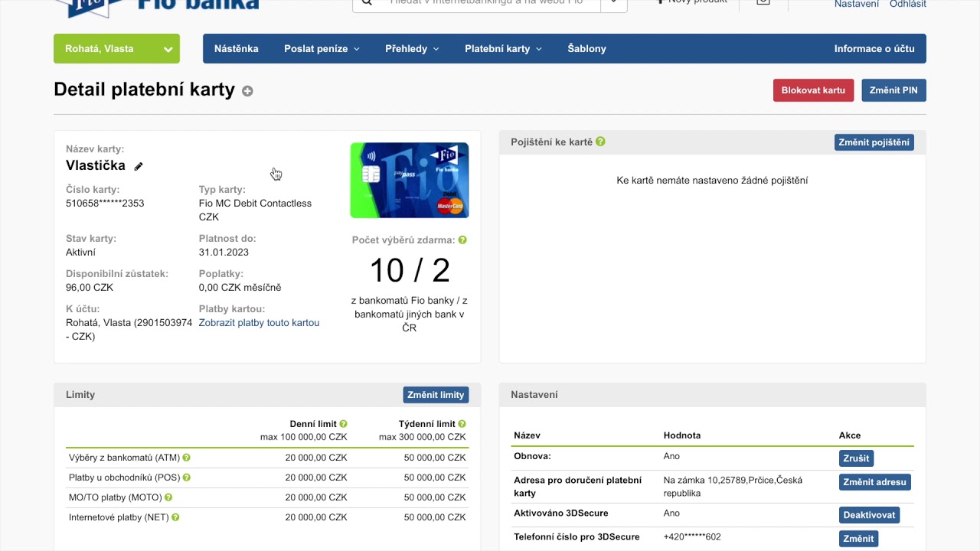Open help icon for Počet výběrů zdarma
The image size is (980, 551).
coord(462,240)
